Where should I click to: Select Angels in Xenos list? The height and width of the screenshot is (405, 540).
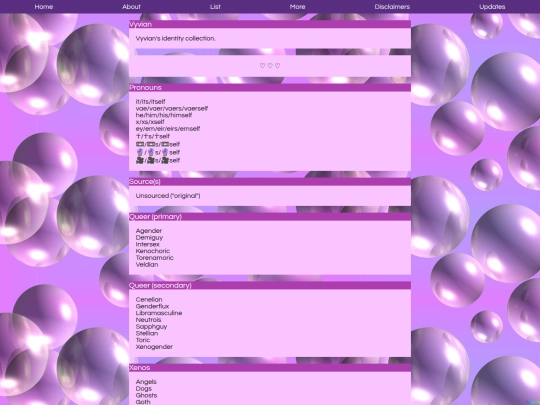146,382
